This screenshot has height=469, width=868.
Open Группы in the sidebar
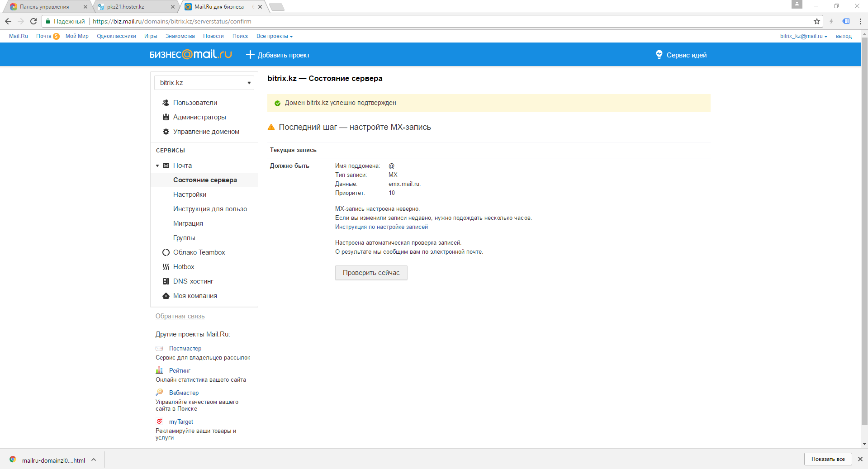click(x=184, y=238)
